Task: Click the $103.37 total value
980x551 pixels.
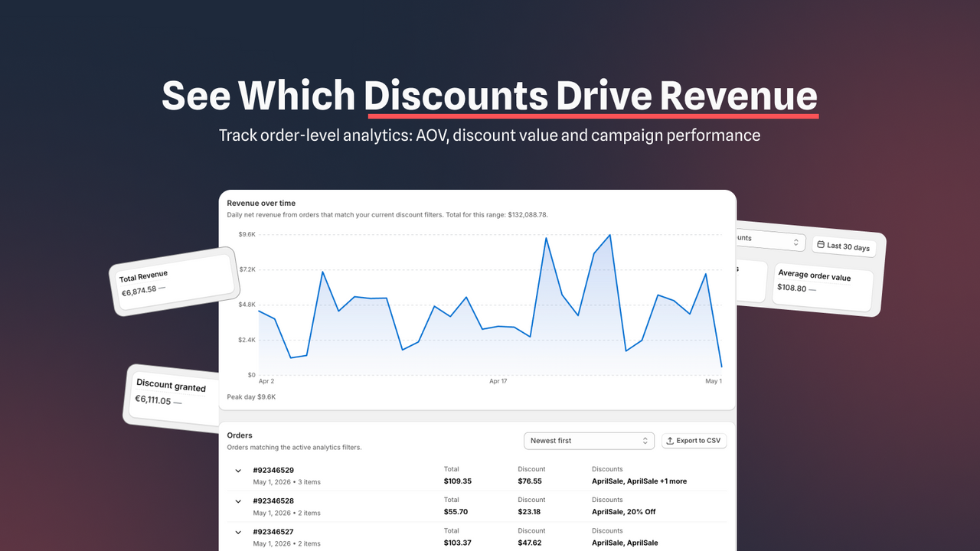Action: pyautogui.click(x=458, y=543)
